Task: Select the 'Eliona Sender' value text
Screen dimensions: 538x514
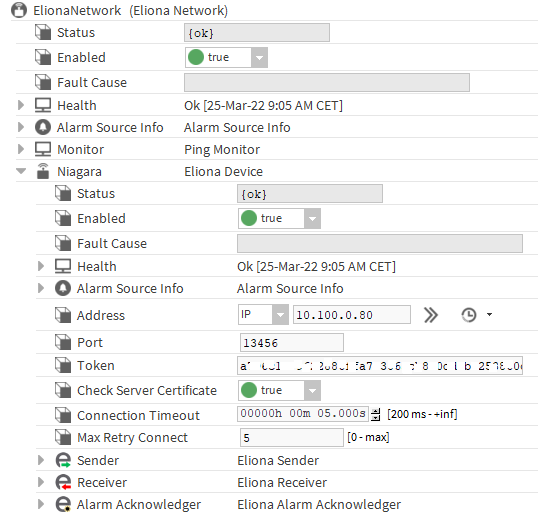Action: pyautogui.click(x=278, y=460)
